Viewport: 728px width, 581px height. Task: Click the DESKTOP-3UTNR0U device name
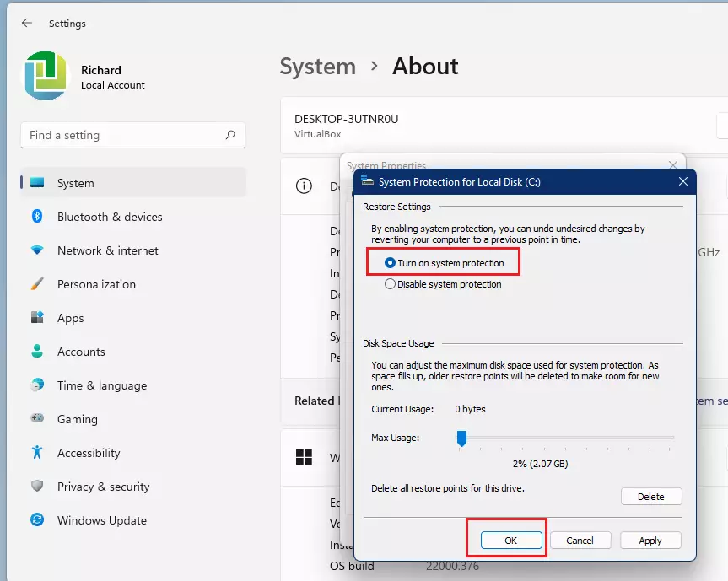pyautogui.click(x=347, y=119)
